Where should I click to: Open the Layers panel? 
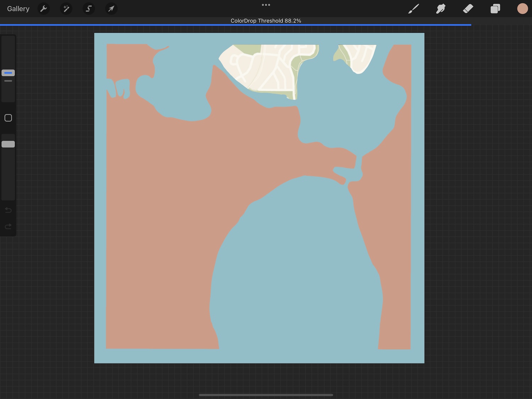pos(495,9)
